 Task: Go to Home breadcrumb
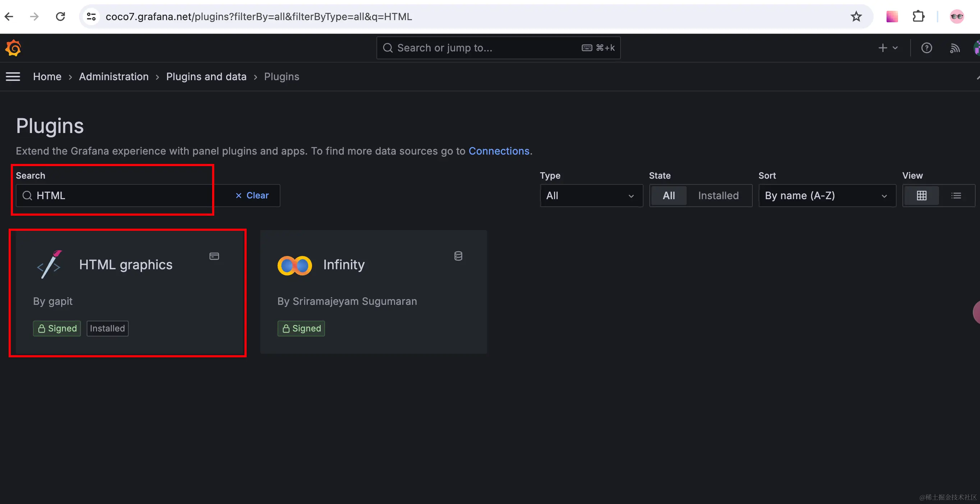pyautogui.click(x=47, y=77)
